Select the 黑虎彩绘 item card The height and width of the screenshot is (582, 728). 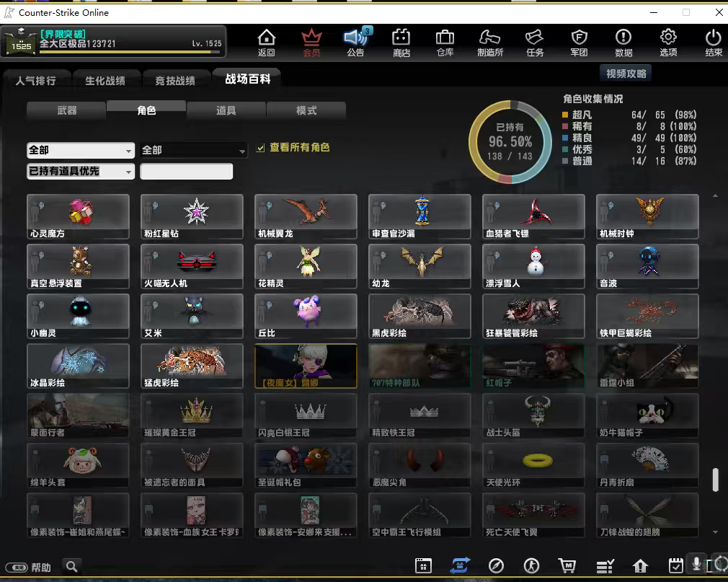420,316
